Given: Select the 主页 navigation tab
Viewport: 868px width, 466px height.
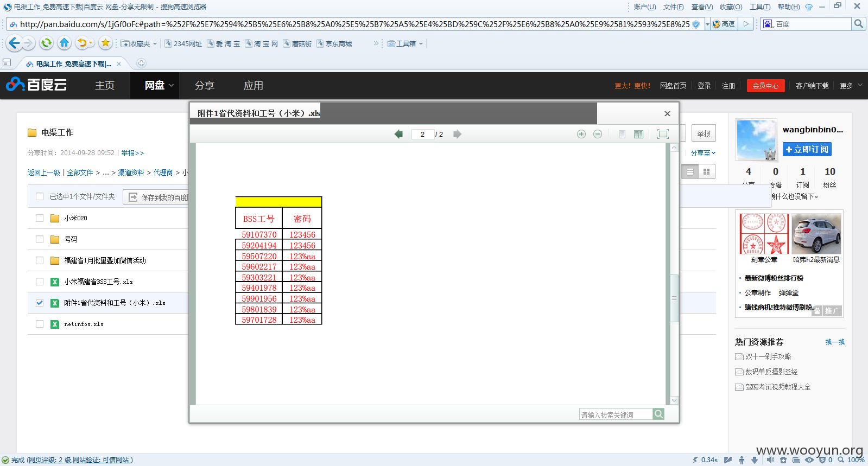Looking at the screenshot, I should pos(105,85).
